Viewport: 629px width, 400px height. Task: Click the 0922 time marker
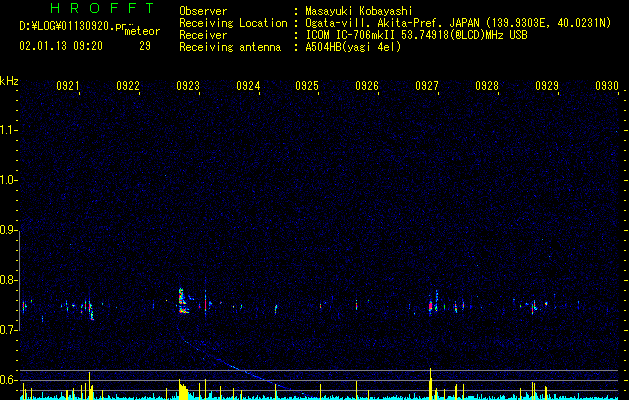click(x=128, y=86)
